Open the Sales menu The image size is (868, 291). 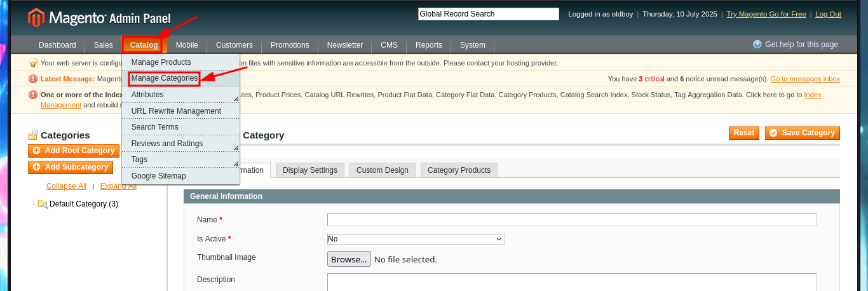pyautogui.click(x=104, y=45)
